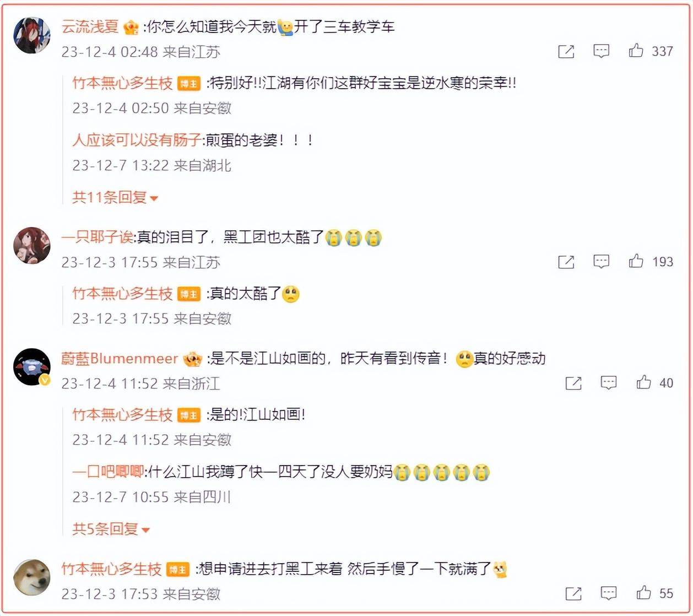693x616 pixels.
Task: Expand 共11条回复 replies list
Action: [x=115, y=197]
